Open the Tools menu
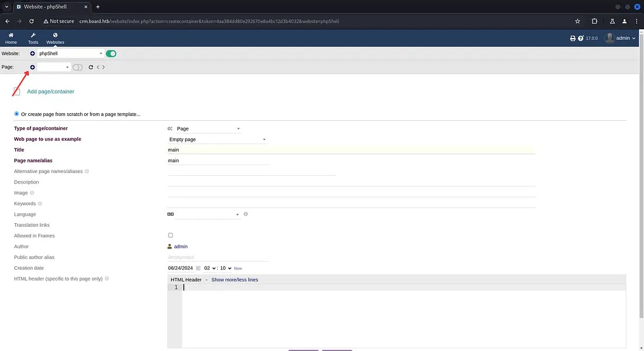Viewport: 644px width, 351px height. (x=33, y=39)
